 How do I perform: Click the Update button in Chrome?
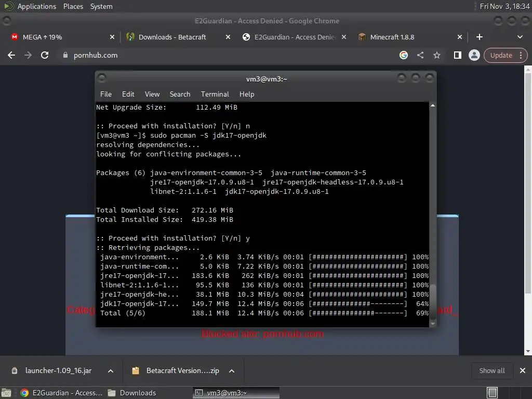click(x=501, y=55)
